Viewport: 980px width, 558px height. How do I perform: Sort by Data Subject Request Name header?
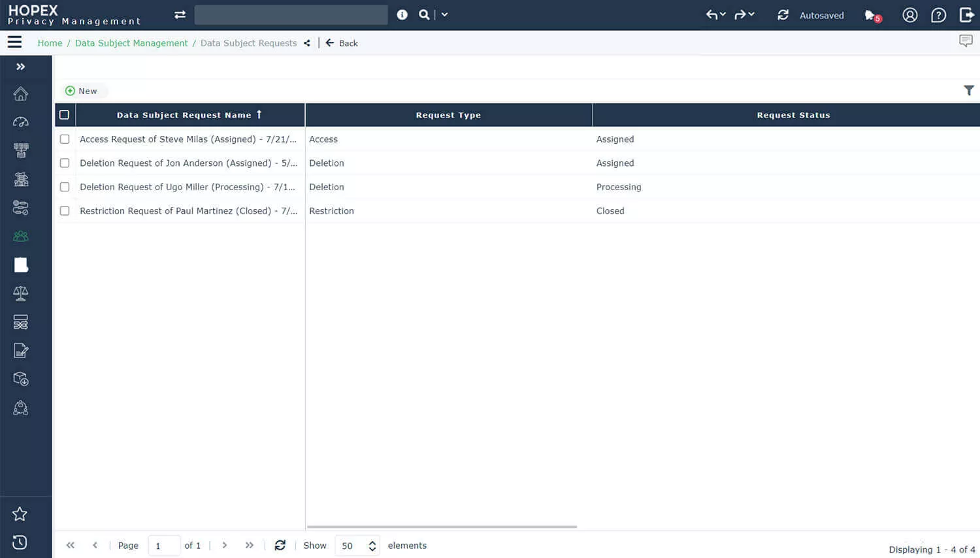point(189,115)
